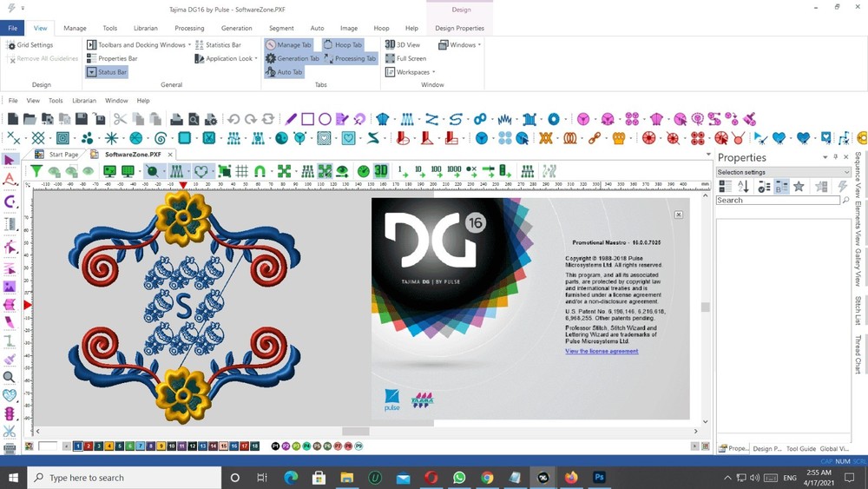This screenshot has width=868, height=489.
Task: Switch to the Start Page tab
Action: point(57,155)
